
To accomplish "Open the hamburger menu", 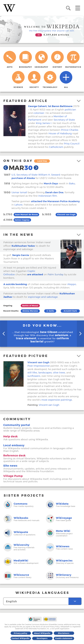I will [78, 8].
